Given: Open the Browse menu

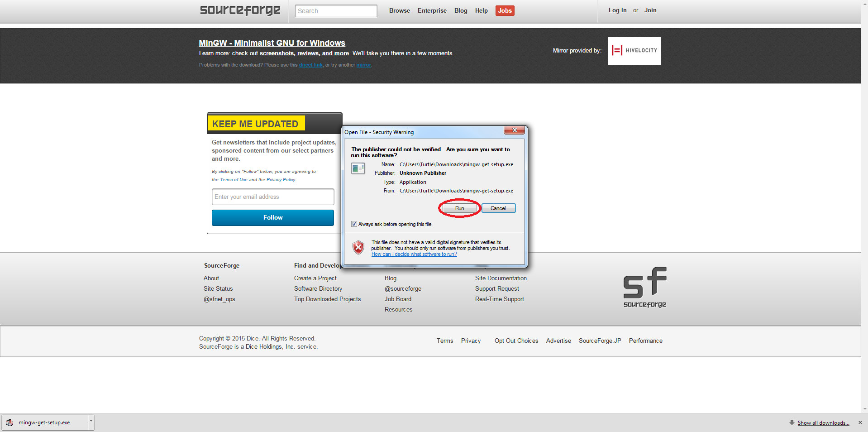Looking at the screenshot, I should coord(400,10).
